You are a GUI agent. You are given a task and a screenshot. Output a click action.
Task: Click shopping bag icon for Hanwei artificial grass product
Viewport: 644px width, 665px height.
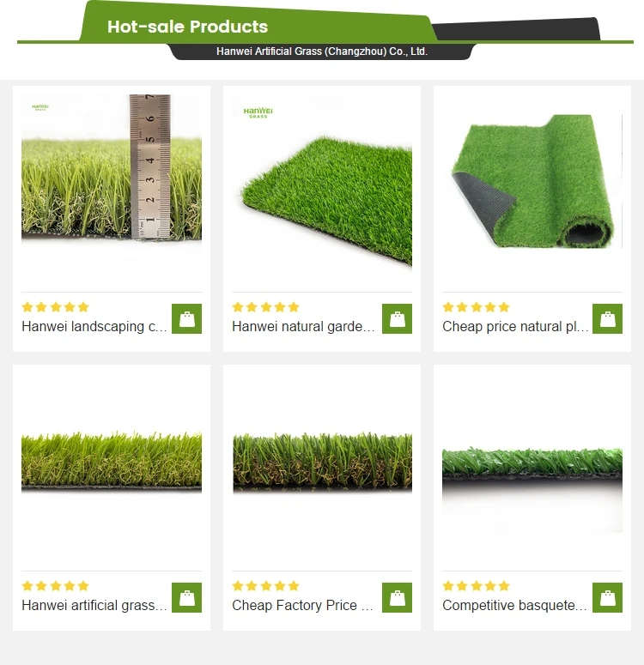(186, 597)
